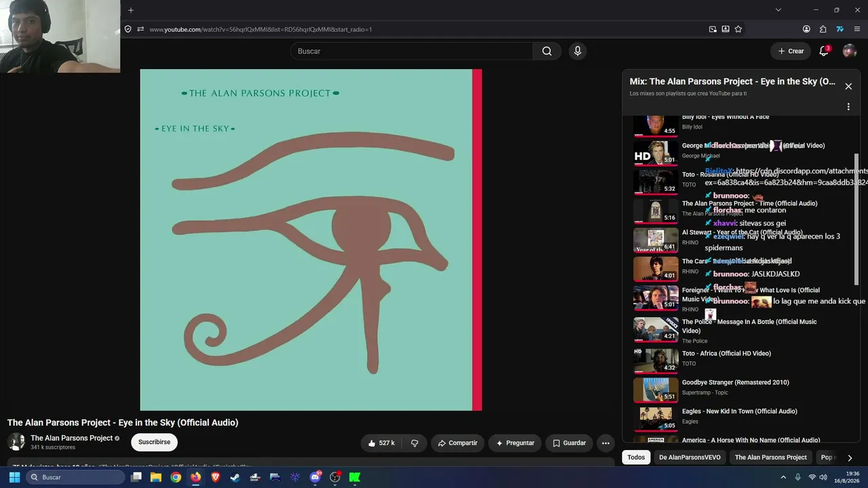Launch Google Chrome from the taskbar
868x488 pixels.
click(176, 477)
